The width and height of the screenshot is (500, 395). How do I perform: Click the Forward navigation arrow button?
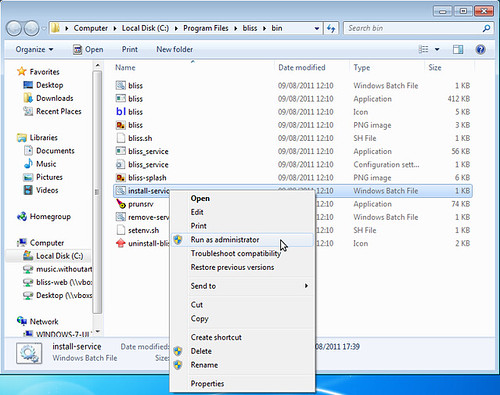(32, 28)
